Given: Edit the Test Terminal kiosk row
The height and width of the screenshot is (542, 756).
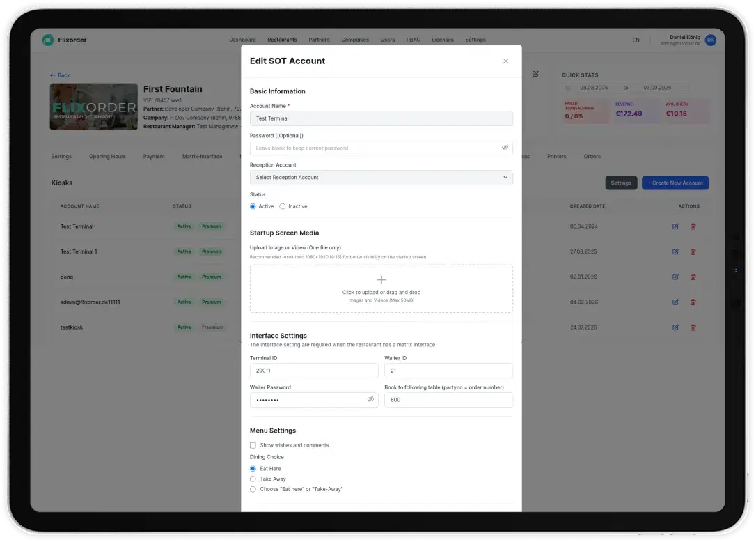Looking at the screenshot, I should [675, 226].
